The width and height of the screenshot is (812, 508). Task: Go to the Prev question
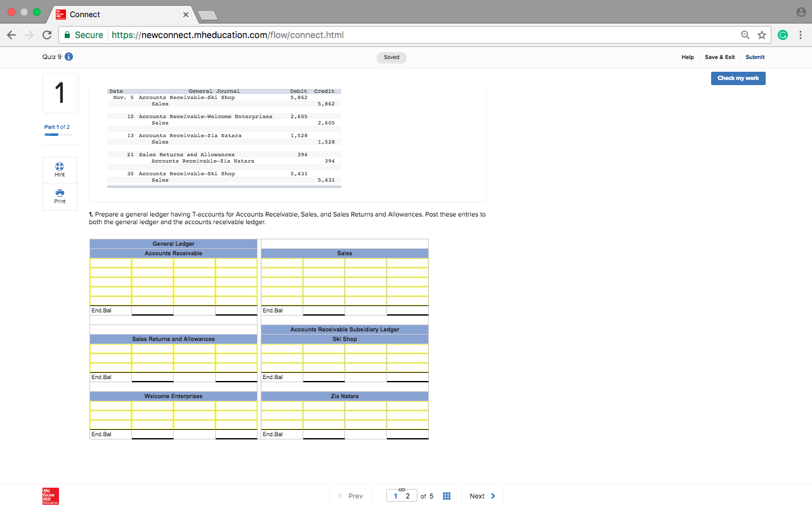(350, 496)
